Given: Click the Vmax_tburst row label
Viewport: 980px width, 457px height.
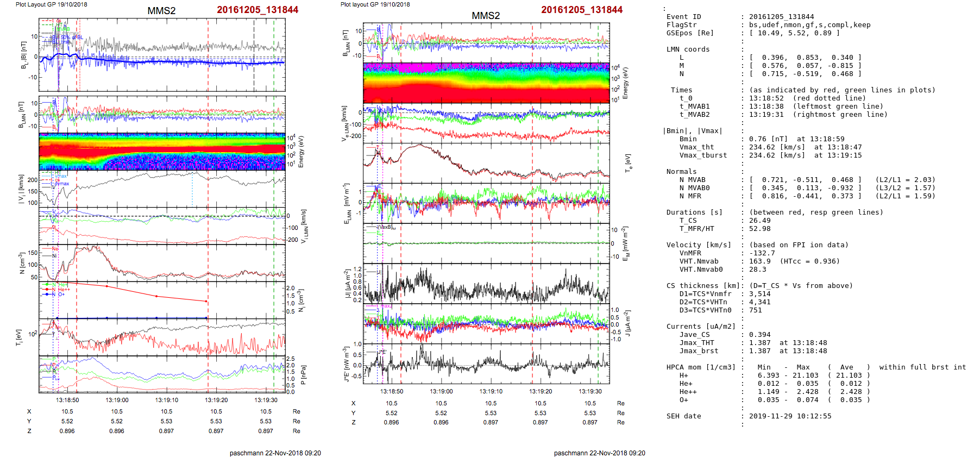Looking at the screenshot, I should [x=703, y=155].
